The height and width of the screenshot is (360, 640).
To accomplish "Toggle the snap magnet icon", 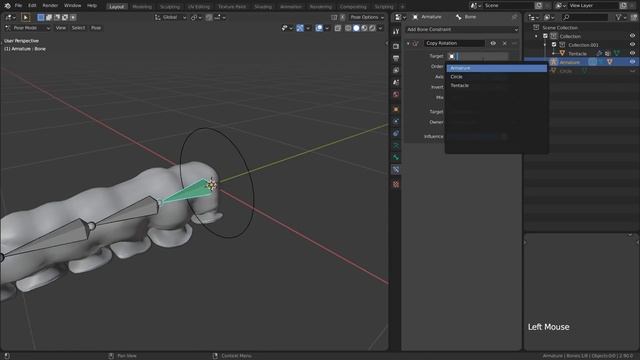I will (209, 18).
